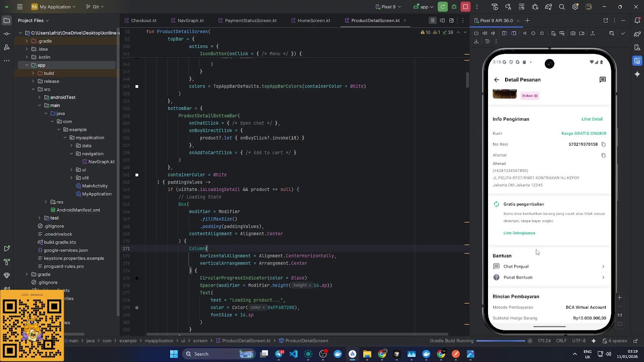The width and height of the screenshot is (644, 362).
Task: Stop the running app
Action: coord(466,7)
